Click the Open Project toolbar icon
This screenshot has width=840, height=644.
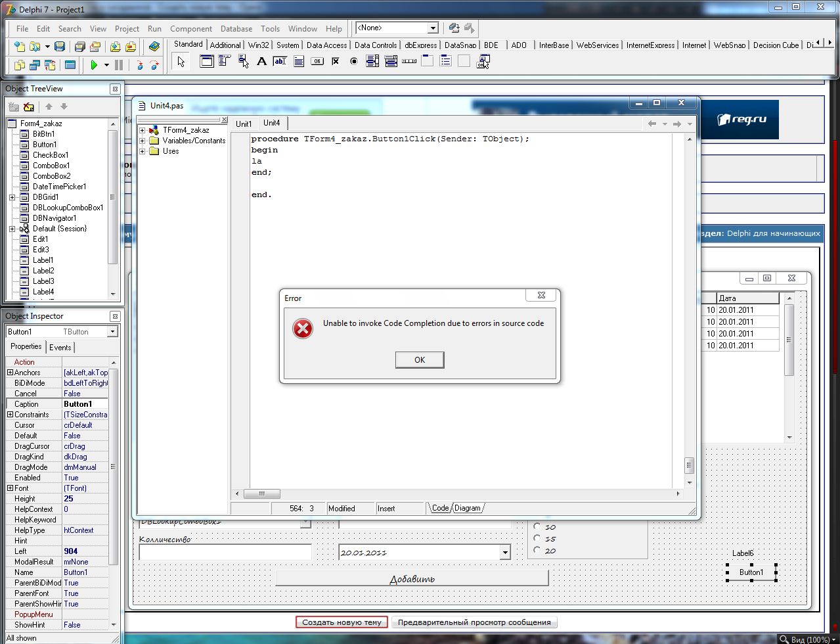pos(95,47)
